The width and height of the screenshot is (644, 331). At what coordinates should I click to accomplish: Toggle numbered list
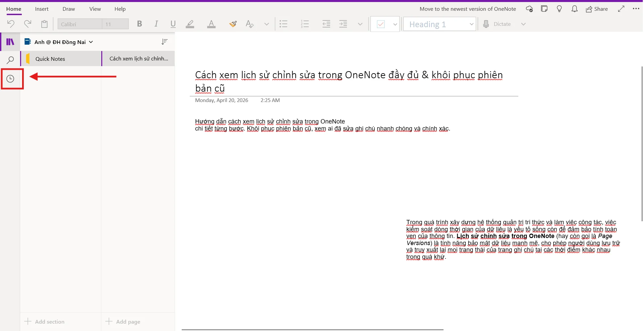click(305, 24)
